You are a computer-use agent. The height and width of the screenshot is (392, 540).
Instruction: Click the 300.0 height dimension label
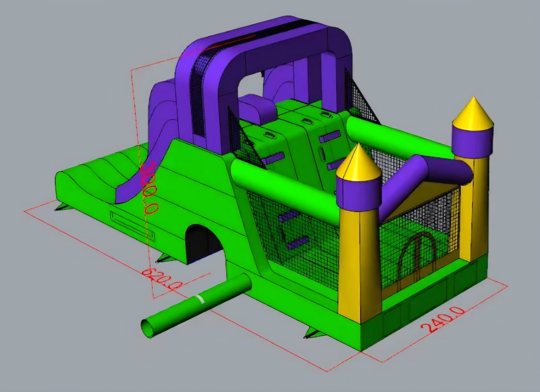click(x=149, y=188)
